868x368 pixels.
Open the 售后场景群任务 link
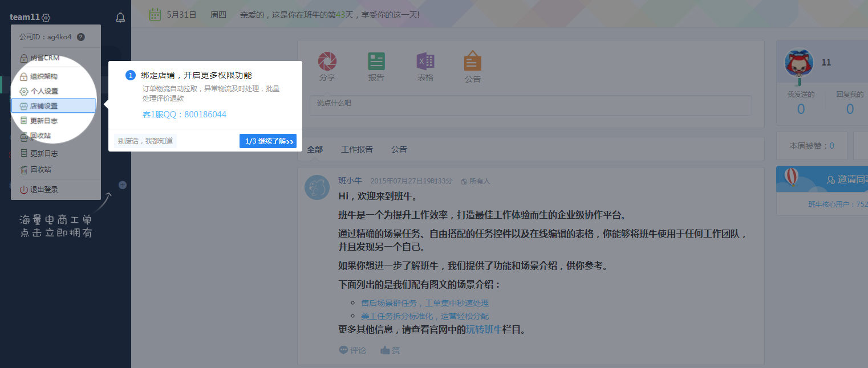[425, 303]
